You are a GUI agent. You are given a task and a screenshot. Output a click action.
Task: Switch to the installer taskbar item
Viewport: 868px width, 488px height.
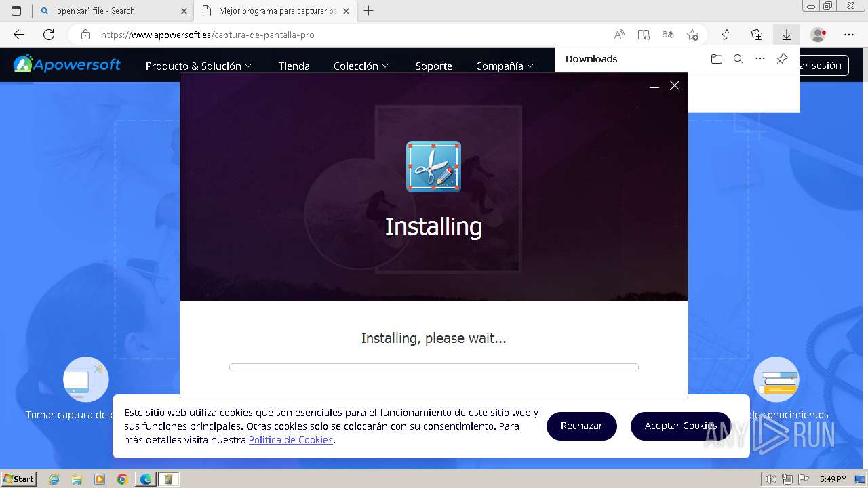[x=169, y=479]
